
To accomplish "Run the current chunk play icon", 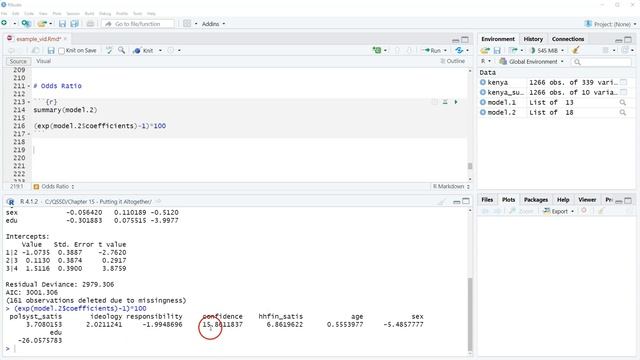I will click(456, 102).
